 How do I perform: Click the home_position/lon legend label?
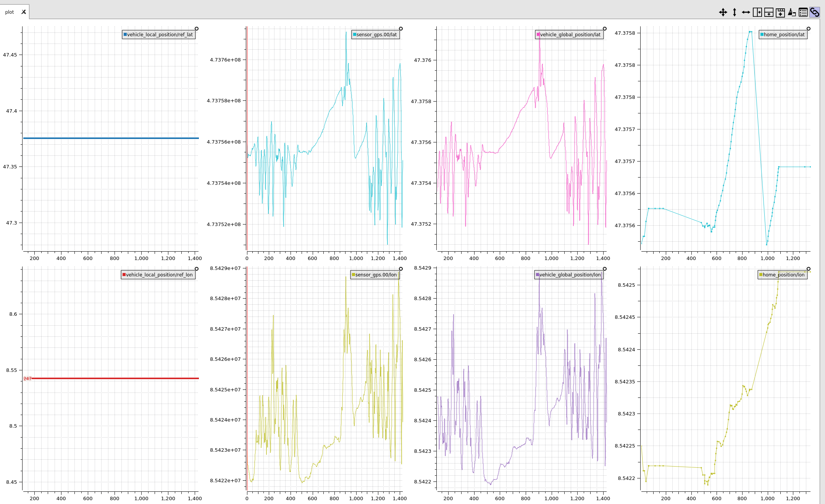783,275
